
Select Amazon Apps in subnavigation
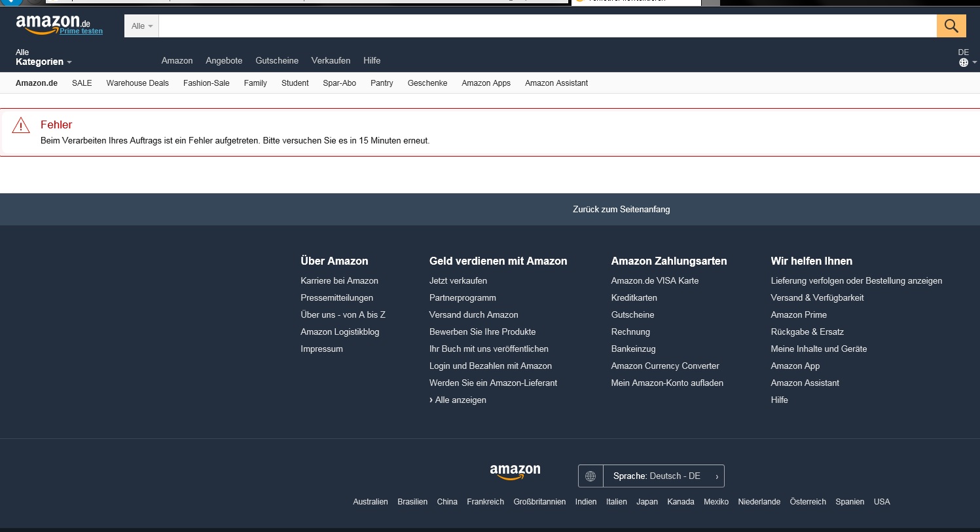click(x=486, y=83)
